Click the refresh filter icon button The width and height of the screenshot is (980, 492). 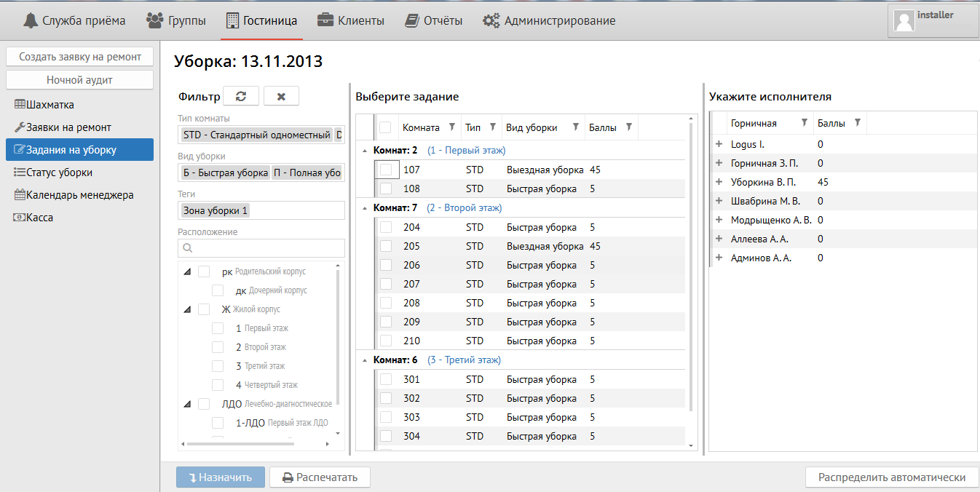241,96
